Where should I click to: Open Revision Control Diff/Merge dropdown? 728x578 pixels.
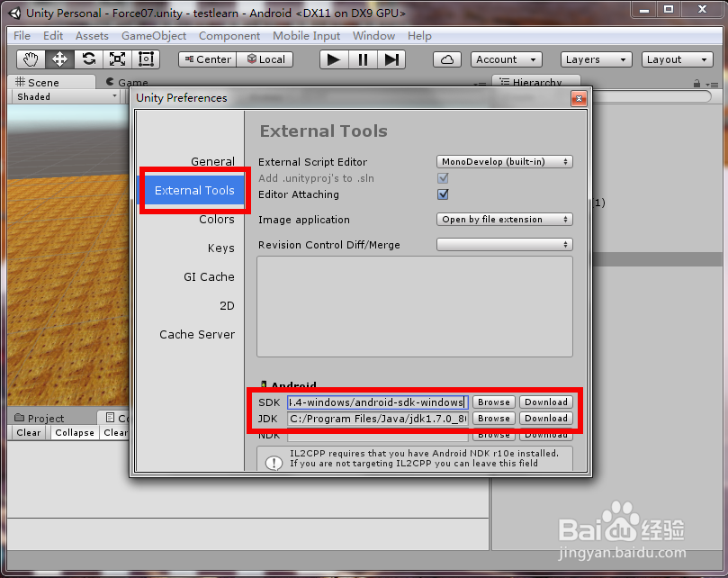point(504,244)
